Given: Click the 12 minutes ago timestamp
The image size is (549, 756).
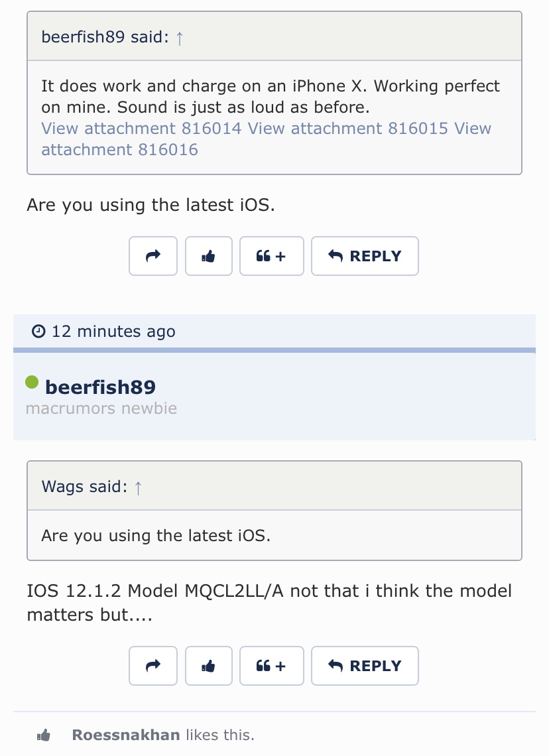Looking at the screenshot, I should tap(113, 332).
